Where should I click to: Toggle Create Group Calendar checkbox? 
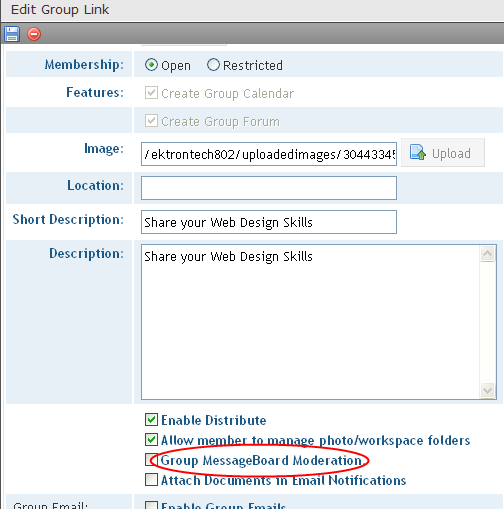(151, 93)
